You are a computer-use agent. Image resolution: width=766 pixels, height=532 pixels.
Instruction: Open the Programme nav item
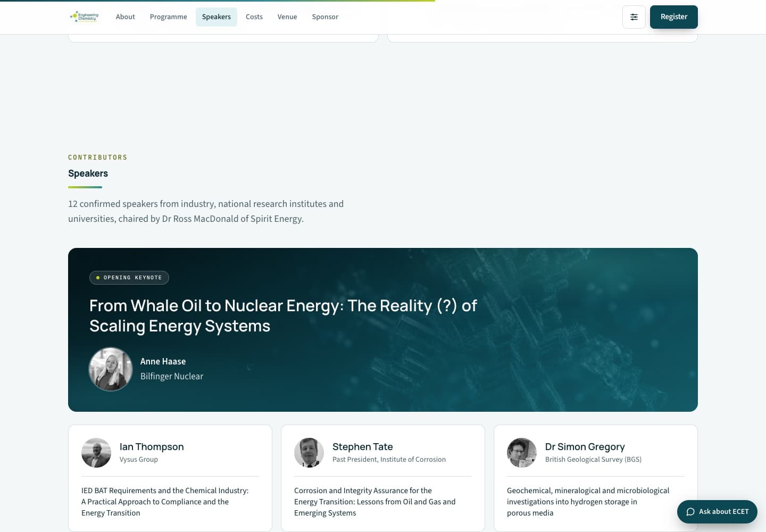(169, 17)
